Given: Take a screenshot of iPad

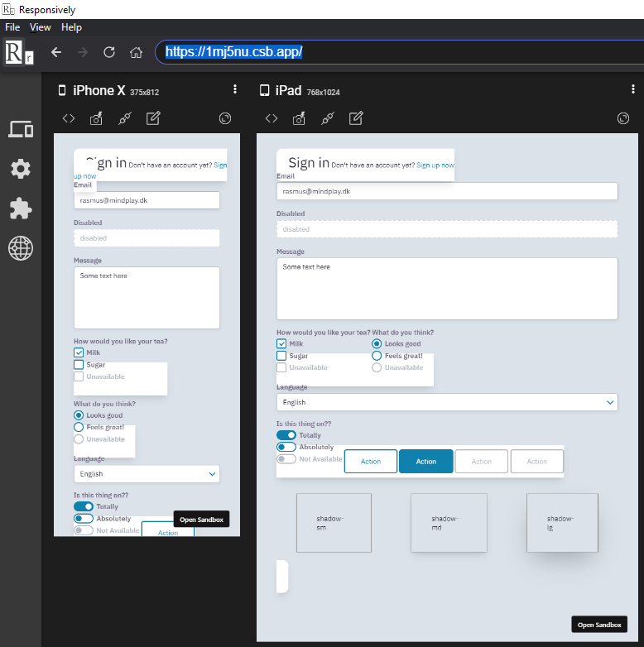Looking at the screenshot, I should 299,118.
